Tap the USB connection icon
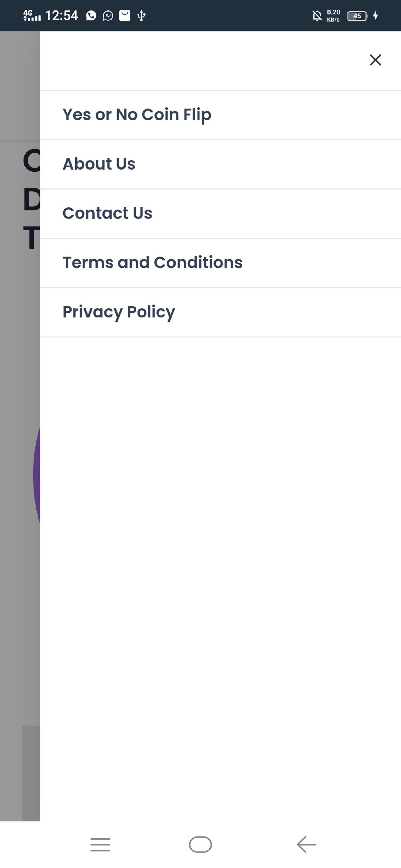The width and height of the screenshot is (401, 868). tap(142, 16)
